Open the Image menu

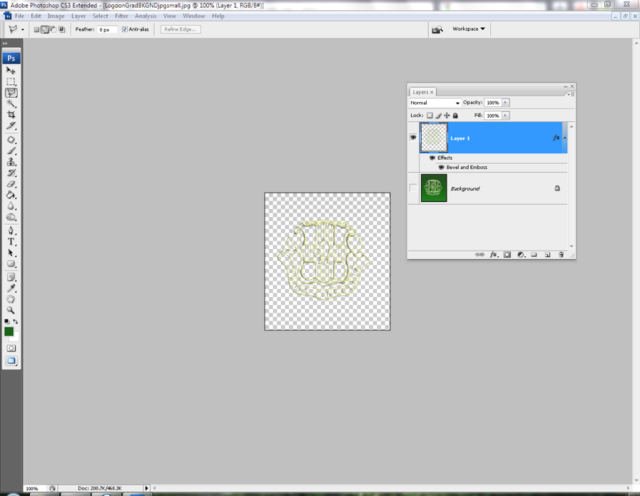click(x=56, y=16)
